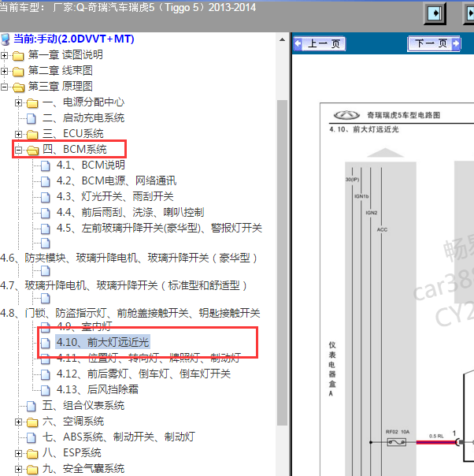Viewport: 474px width, 476px height.
Task: Go to next page with 下一页
Action: point(434,43)
